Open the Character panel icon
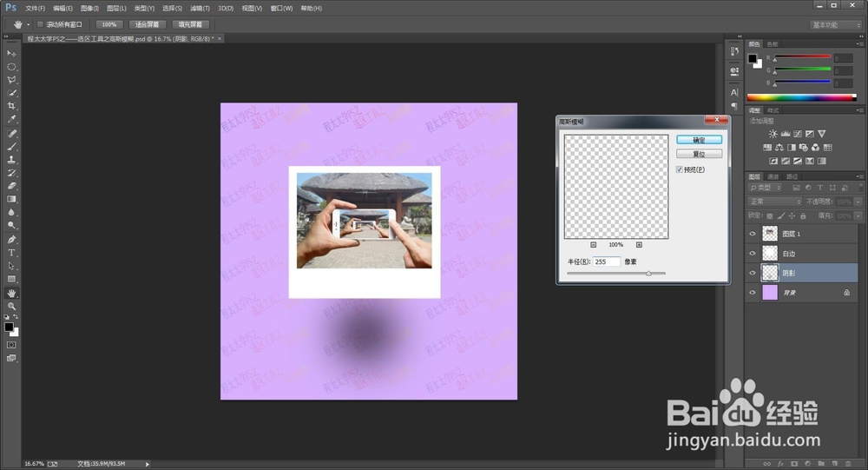868x470 pixels. coord(734,93)
